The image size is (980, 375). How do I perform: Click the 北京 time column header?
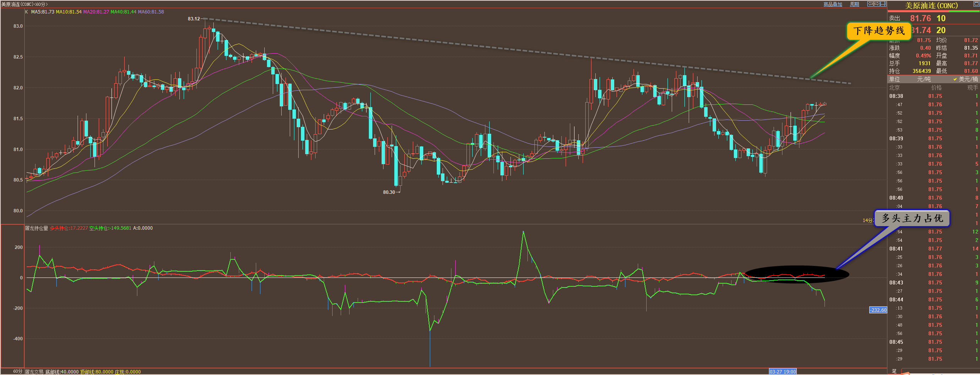(894, 87)
